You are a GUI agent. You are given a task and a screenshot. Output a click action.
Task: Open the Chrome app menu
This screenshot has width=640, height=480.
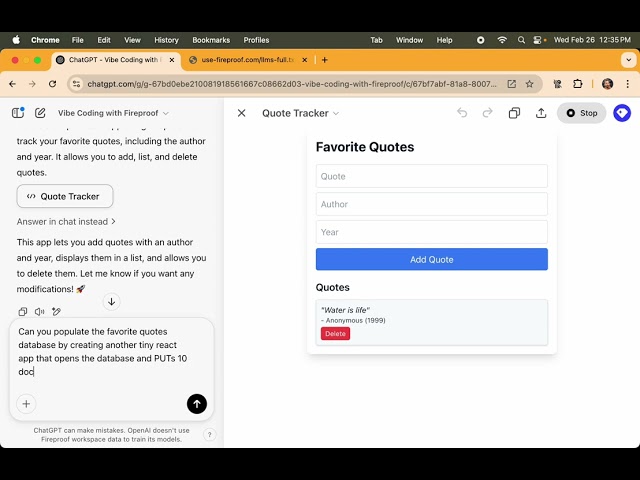[x=45, y=40]
